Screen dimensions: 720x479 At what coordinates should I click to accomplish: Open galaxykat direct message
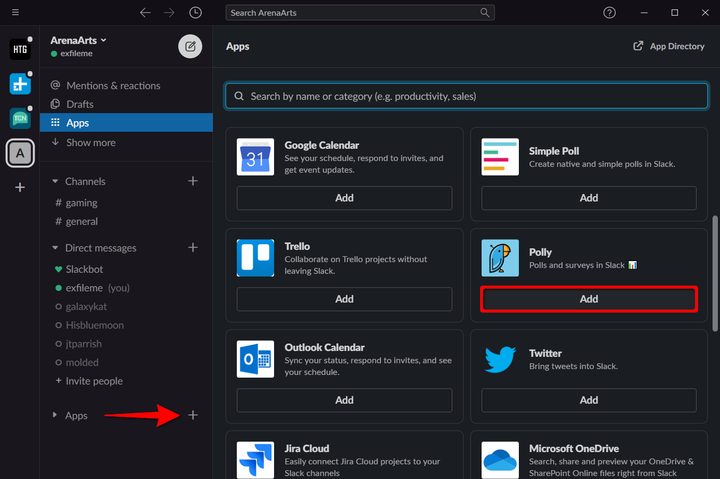(126, 306)
